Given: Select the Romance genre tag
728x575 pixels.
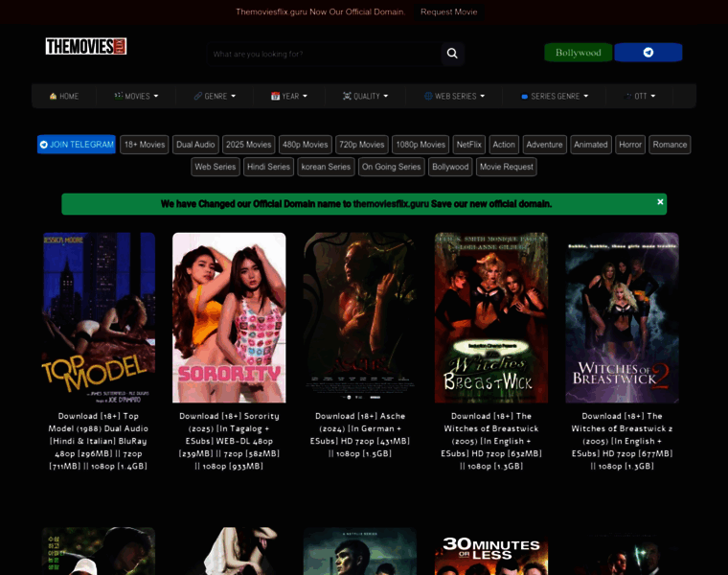Looking at the screenshot, I should coord(670,145).
